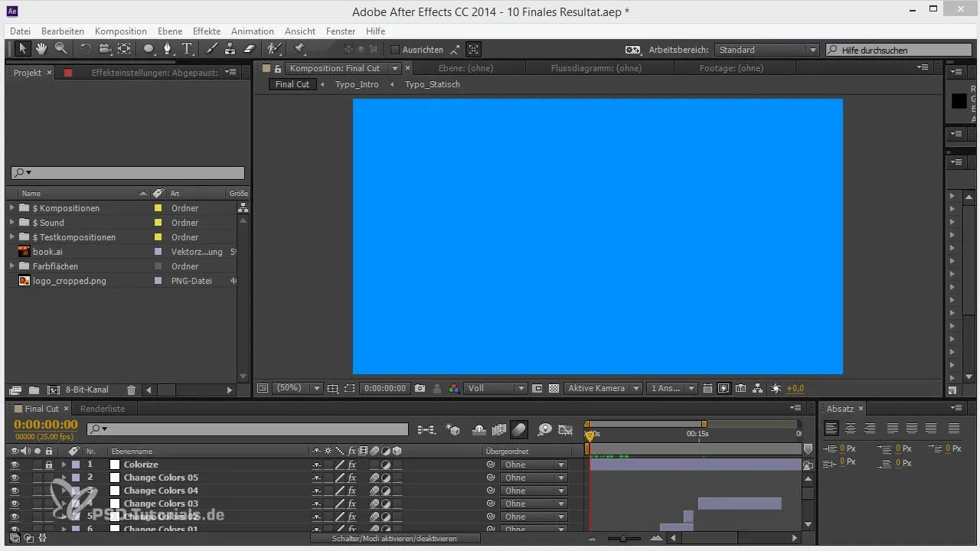Open the Effekte menu
The height and width of the screenshot is (551, 980).
(207, 31)
